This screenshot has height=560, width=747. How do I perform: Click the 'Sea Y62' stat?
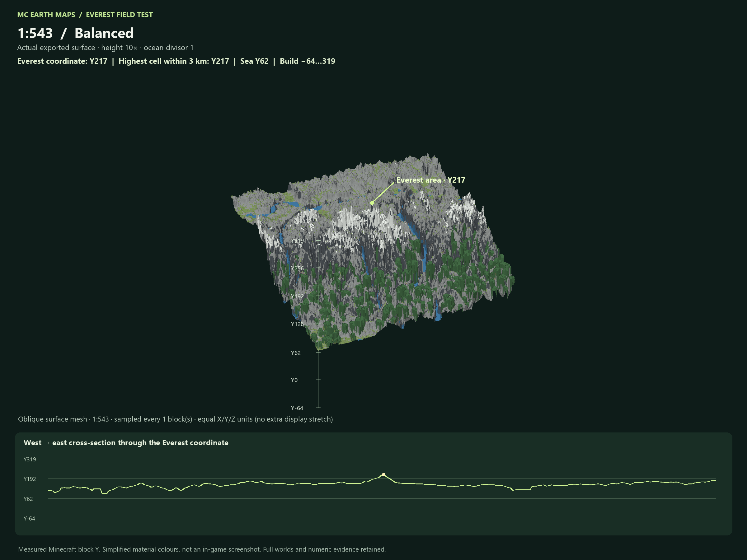pyautogui.click(x=254, y=61)
